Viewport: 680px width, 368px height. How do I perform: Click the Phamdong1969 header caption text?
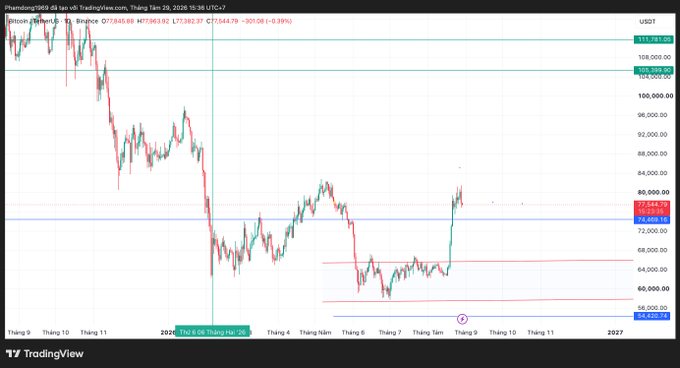pos(115,8)
